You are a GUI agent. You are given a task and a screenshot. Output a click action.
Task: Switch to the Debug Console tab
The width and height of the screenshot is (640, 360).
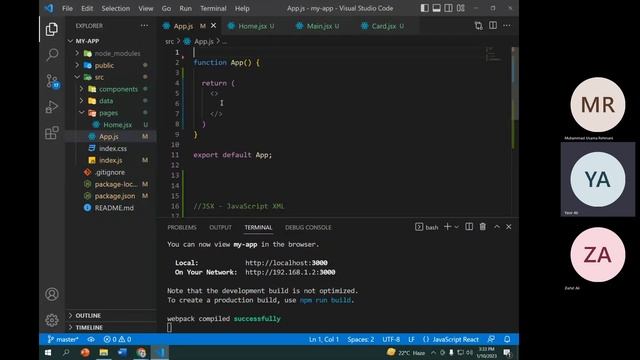308,227
